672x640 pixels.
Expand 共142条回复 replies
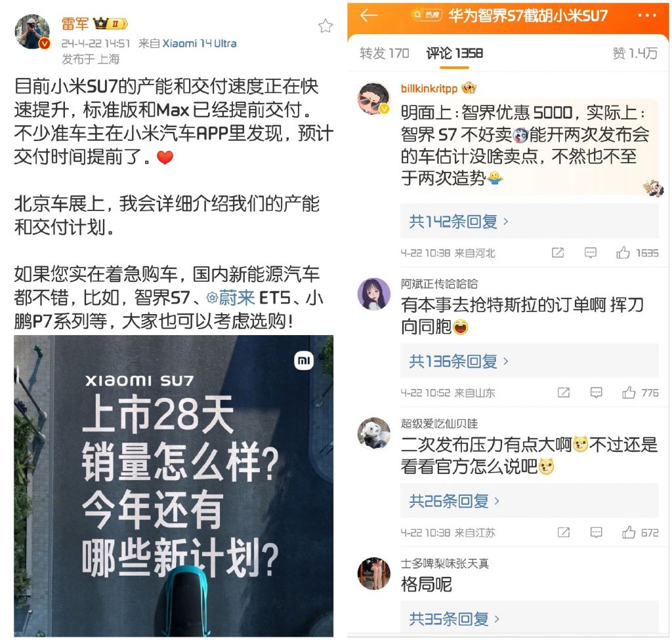pyautogui.click(x=459, y=222)
